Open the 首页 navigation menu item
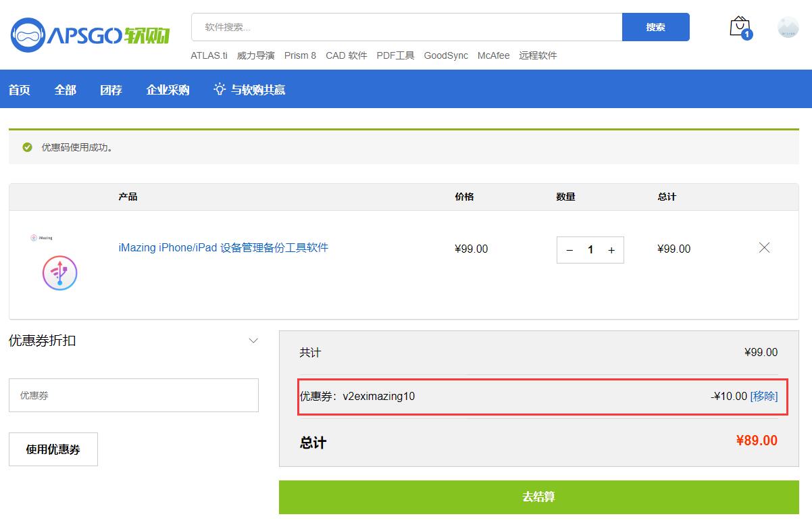The width and height of the screenshot is (812, 525). pyautogui.click(x=20, y=90)
